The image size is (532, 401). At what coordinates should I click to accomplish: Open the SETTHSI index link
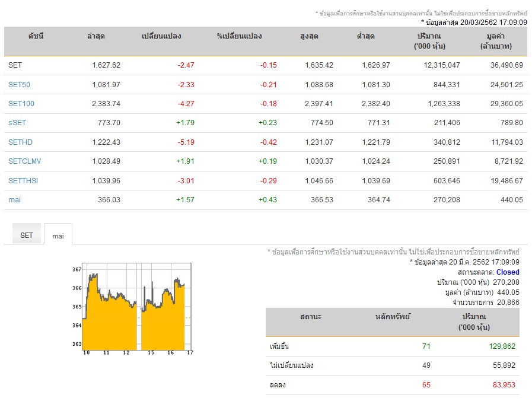point(23,180)
